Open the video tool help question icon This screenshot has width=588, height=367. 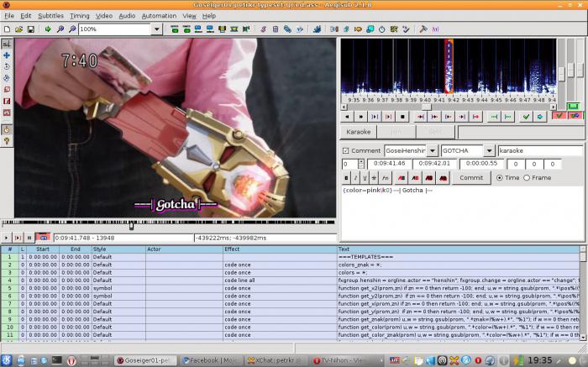(x=7, y=141)
